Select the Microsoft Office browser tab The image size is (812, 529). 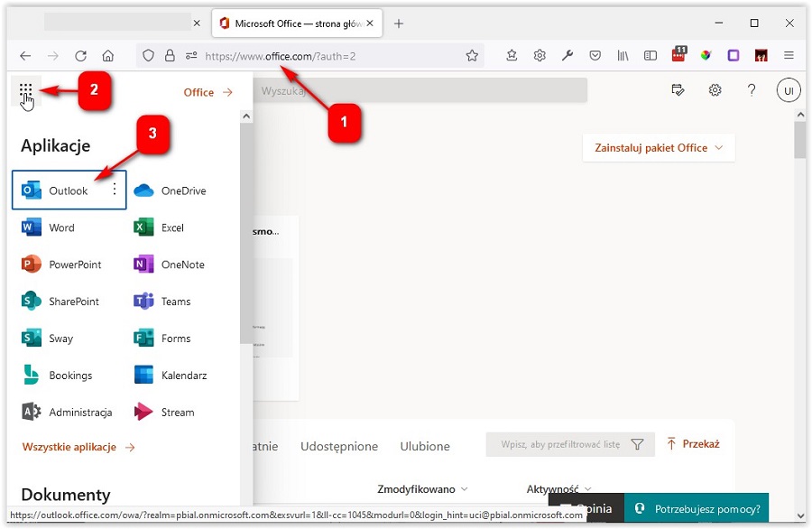(297, 23)
